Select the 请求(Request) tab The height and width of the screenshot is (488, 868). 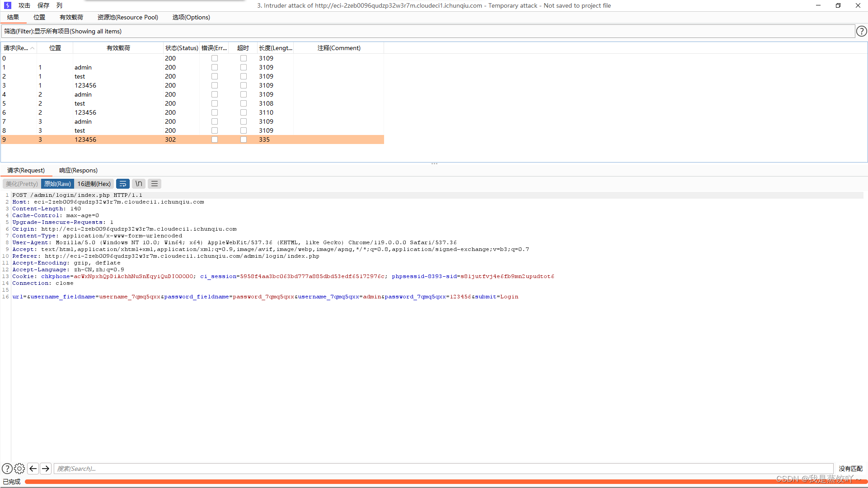click(x=26, y=170)
